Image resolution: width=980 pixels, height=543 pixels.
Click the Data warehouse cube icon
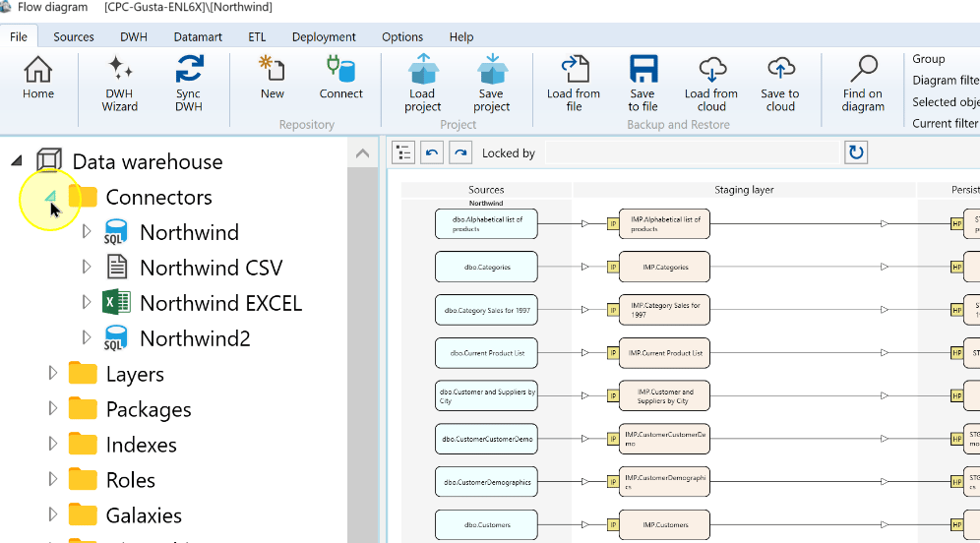[x=49, y=160]
